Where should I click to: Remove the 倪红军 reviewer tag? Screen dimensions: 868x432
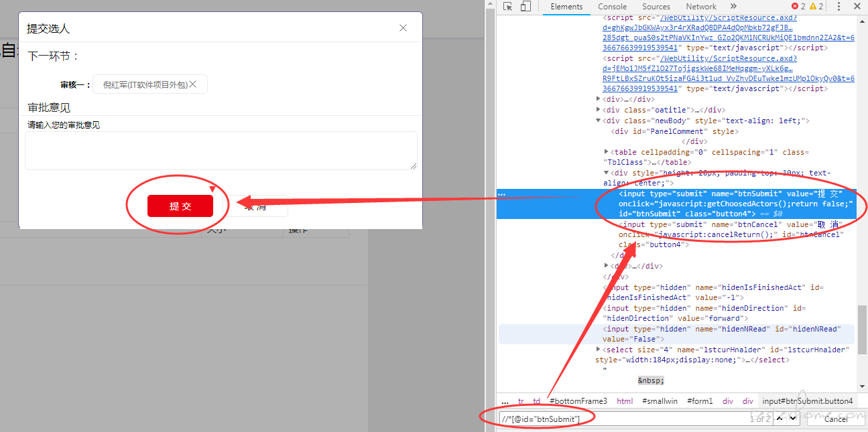tap(193, 84)
